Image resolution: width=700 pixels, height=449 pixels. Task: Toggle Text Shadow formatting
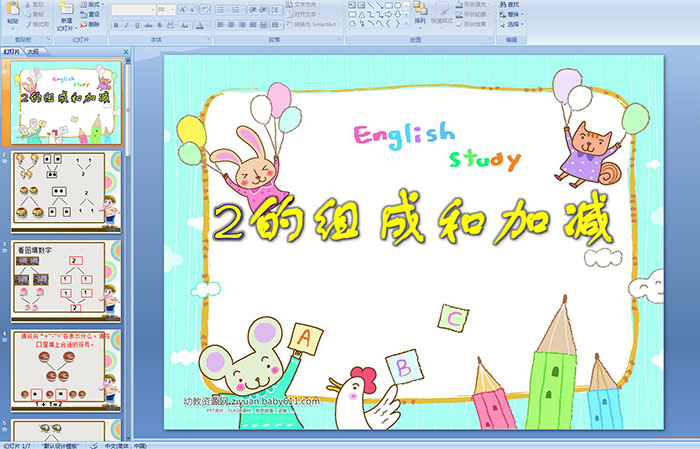pos(159,25)
